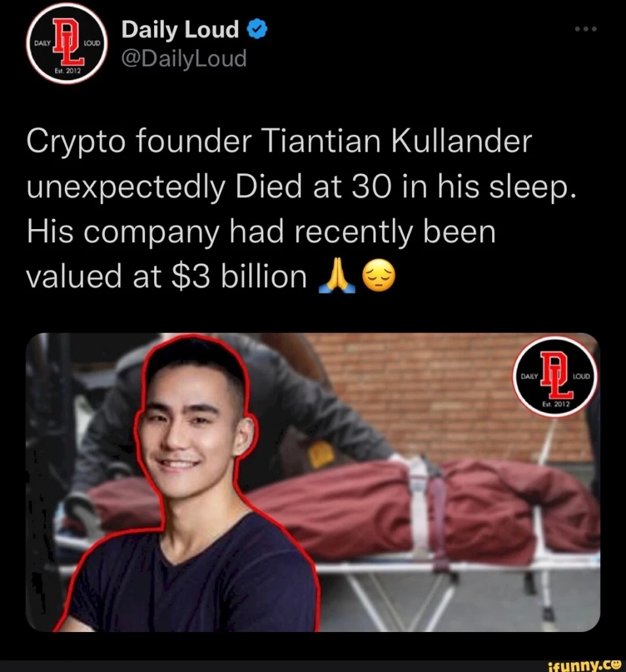The image size is (626, 672).
Task: Click the Daily Loud watermark logo on photo
Action: (556, 377)
